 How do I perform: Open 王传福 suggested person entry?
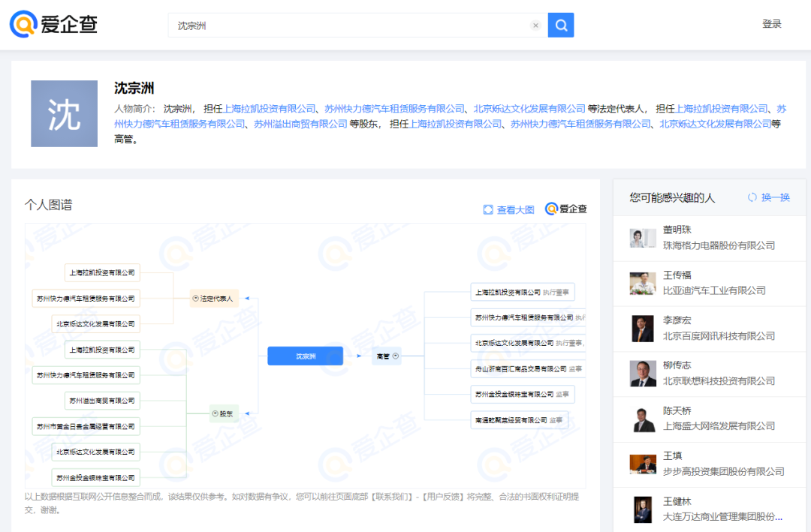tap(709, 284)
